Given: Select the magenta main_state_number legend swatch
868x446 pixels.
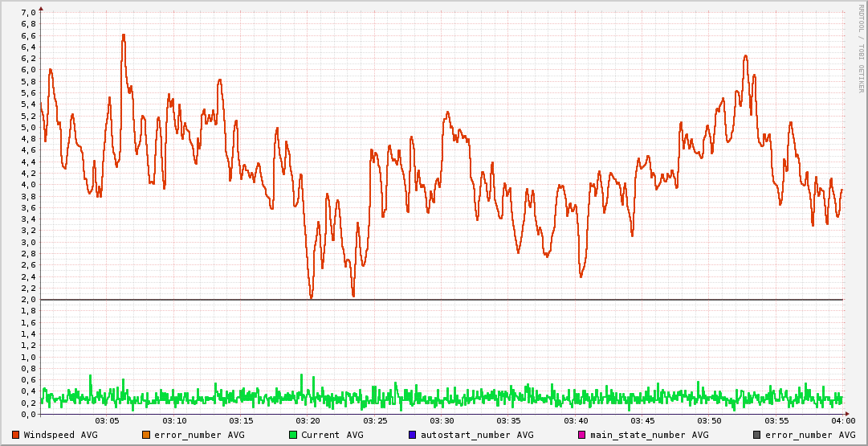Looking at the screenshot, I should [582, 435].
